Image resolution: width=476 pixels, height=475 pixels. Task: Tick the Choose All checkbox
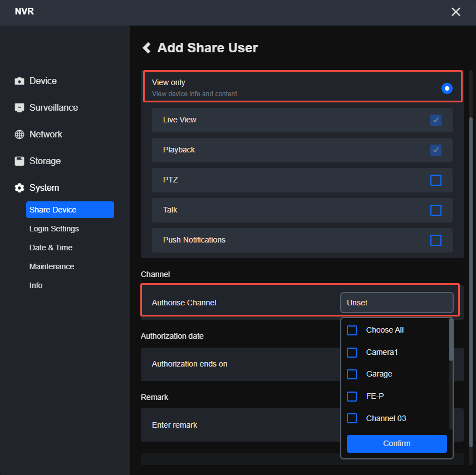point(351,330)
